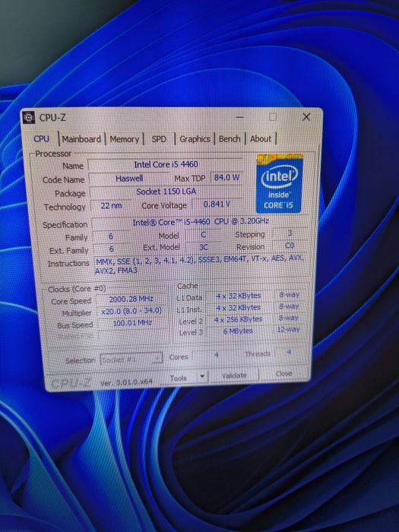Click the Package value 'Socket 1150 LGA'
The height and width of the screenshot is (532, 399).
click(166, 192)
